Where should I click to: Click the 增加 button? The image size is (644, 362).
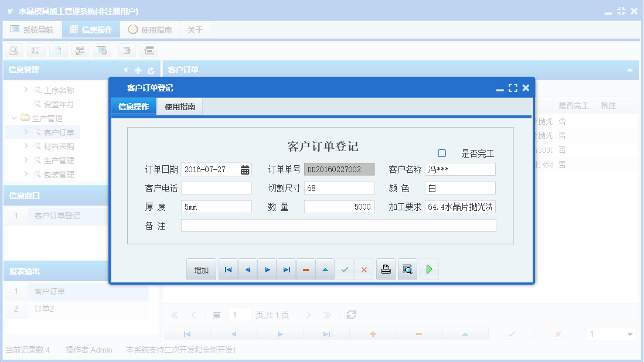[201, 269]
